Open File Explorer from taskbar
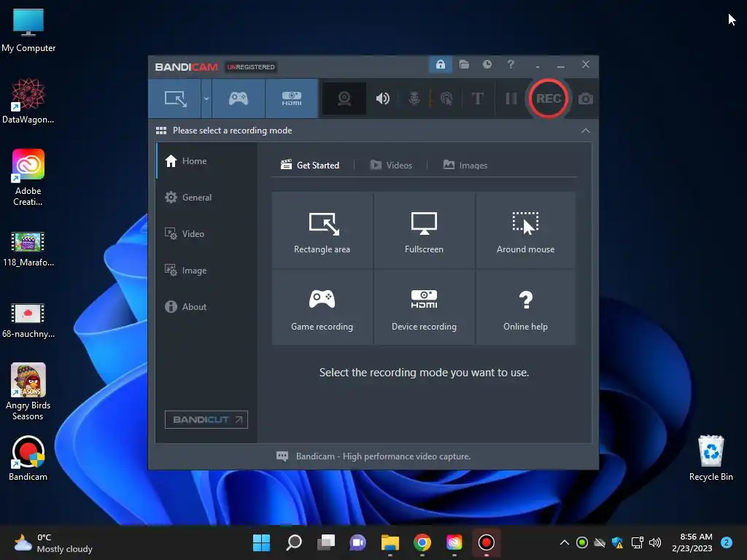 [x=390, y=542]
